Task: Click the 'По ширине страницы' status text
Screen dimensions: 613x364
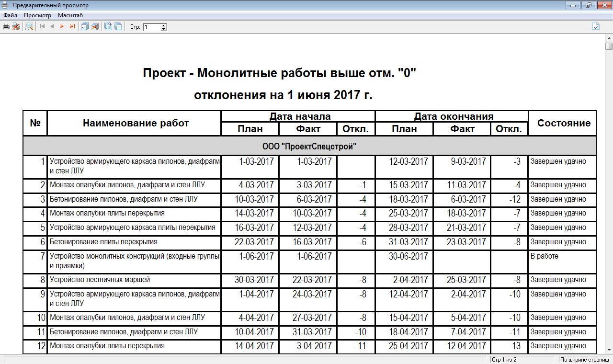Action: tap(584, 359)
